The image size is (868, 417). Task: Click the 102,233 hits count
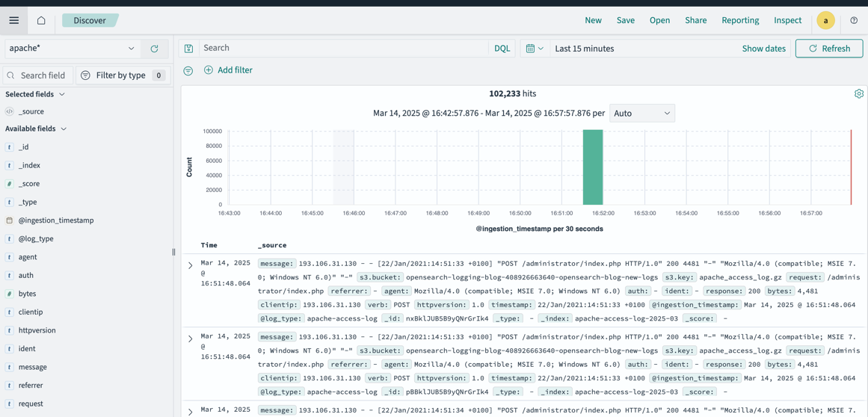(513, 93)
